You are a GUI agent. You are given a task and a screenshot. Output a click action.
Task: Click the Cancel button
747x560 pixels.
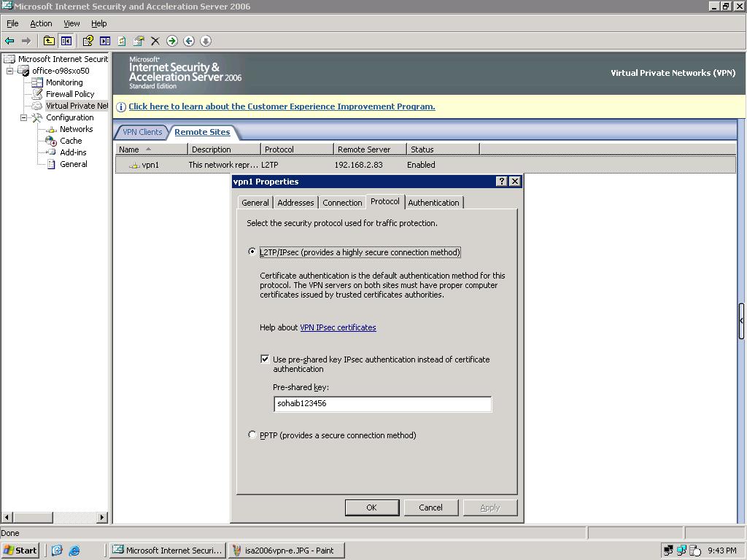(430, 507)
